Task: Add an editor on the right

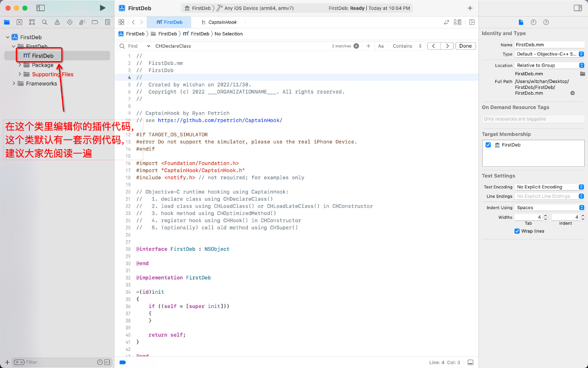Action: pyautogui.click(x=472, y=22)
